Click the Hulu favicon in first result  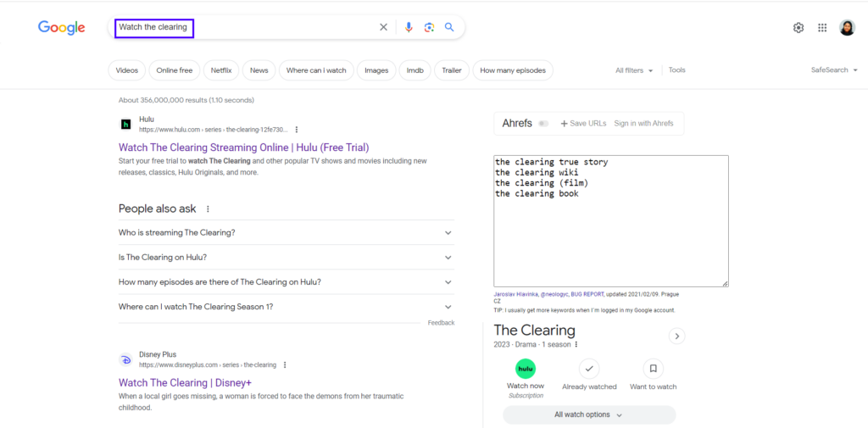(x=126, y=124)
